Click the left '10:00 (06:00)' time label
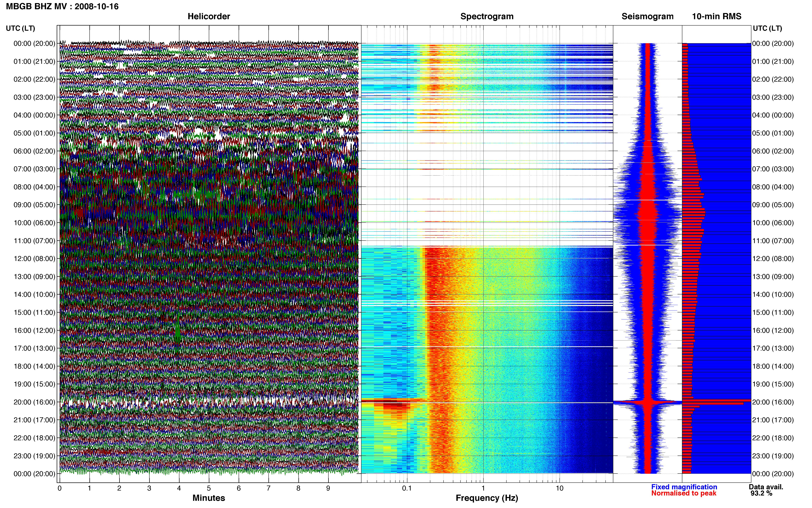The width and height of the screenshot is (812, 508). 34,223
